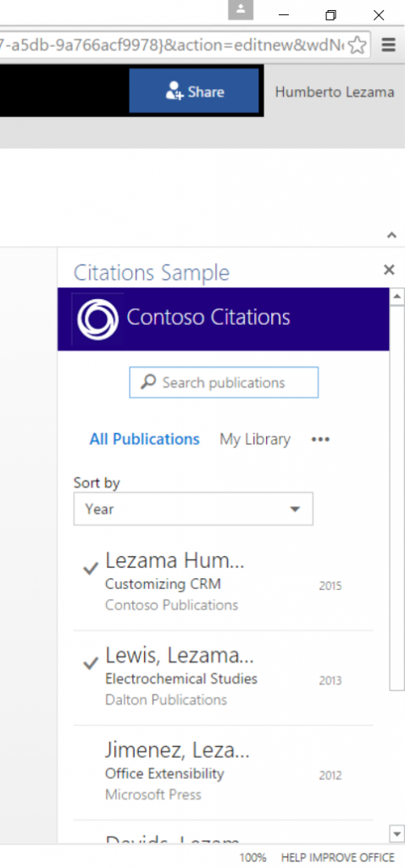Click the task pane scrollbar thumb

click(397, 497)
